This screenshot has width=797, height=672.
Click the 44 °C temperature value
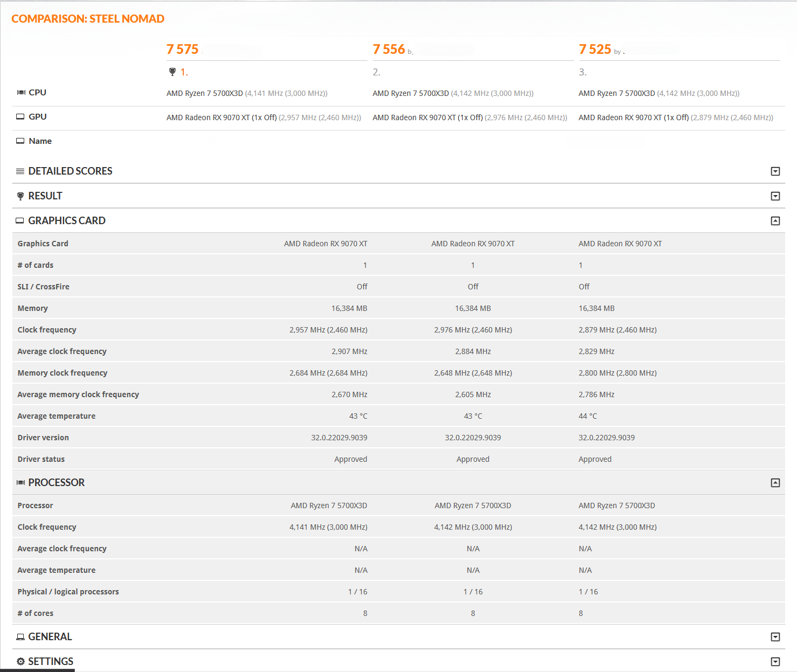point(588,416)
